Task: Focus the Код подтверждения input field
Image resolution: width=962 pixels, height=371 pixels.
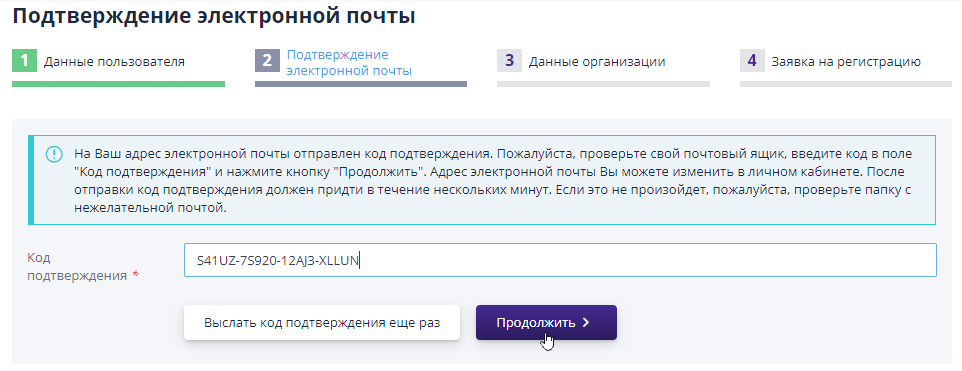Action: tap(560, 260)
